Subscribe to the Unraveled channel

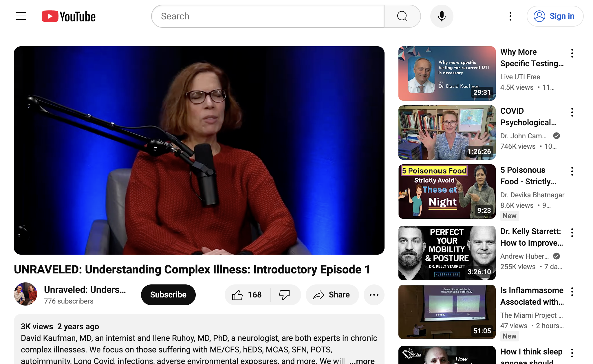click(x=168, y=295)
